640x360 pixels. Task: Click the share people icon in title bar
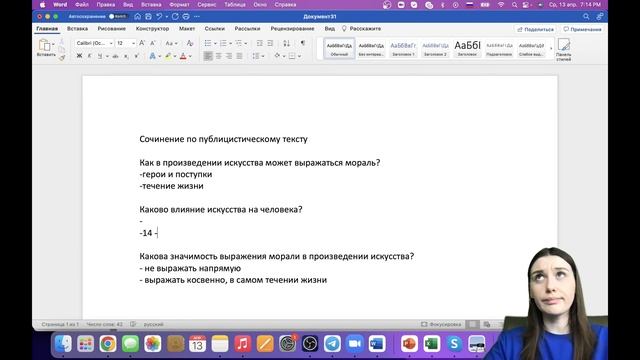tap(600, 17)
